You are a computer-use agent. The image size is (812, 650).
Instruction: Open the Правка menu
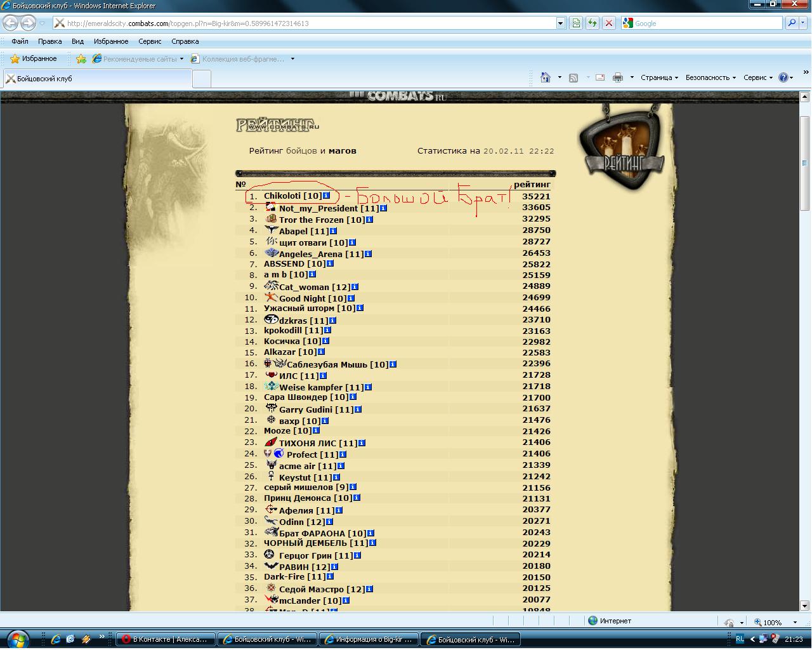click(x=49, y=41)
